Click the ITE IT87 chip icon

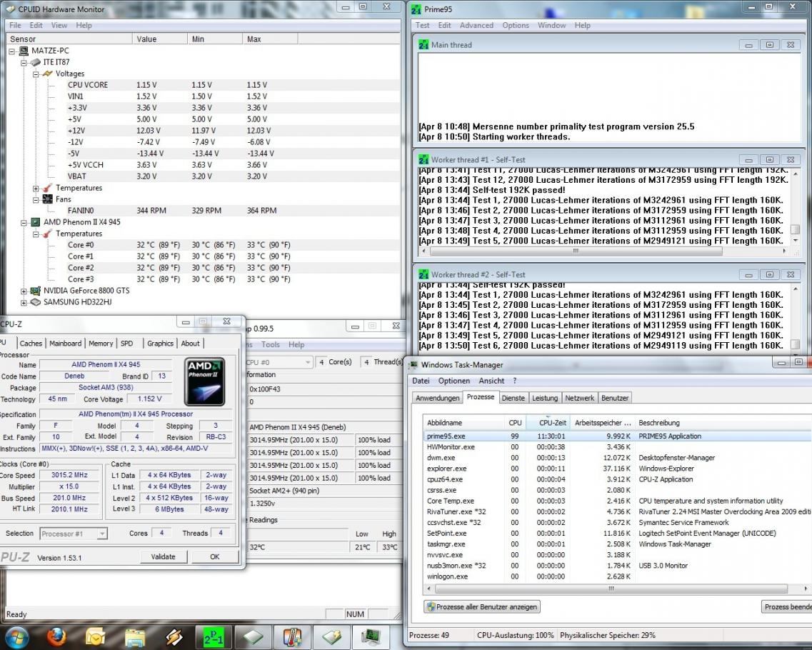point(35,62)
